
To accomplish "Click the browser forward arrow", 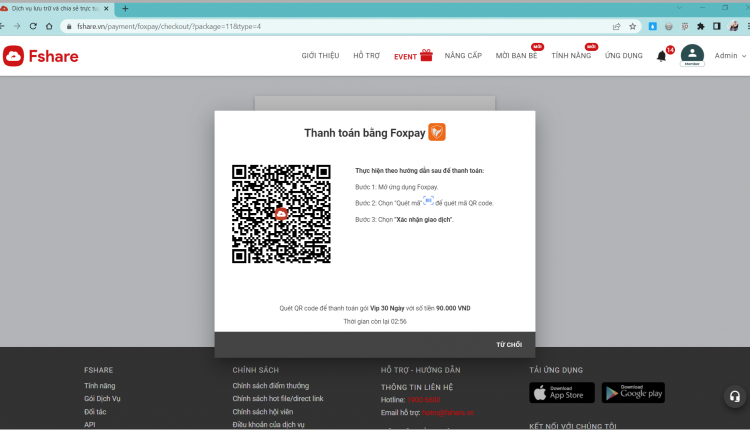I will (x=17, y=26).
